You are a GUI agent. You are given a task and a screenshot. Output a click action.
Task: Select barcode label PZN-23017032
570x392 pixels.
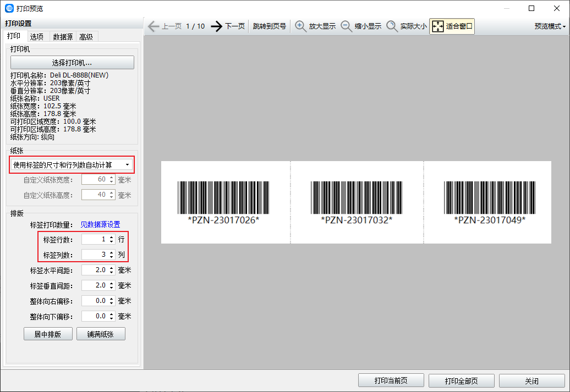pos(357,202)
